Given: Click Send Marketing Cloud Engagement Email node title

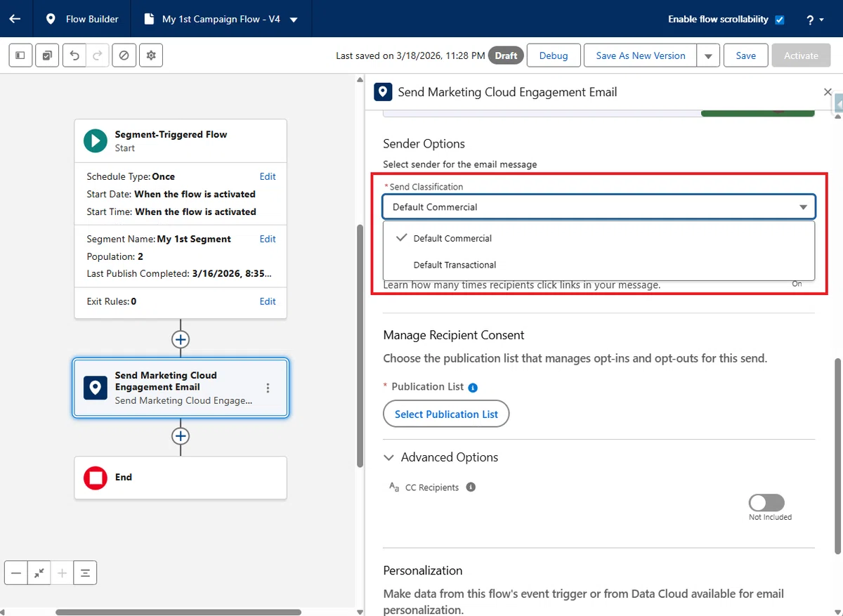Looking at the screenshot, I should [x=166, y=381].
